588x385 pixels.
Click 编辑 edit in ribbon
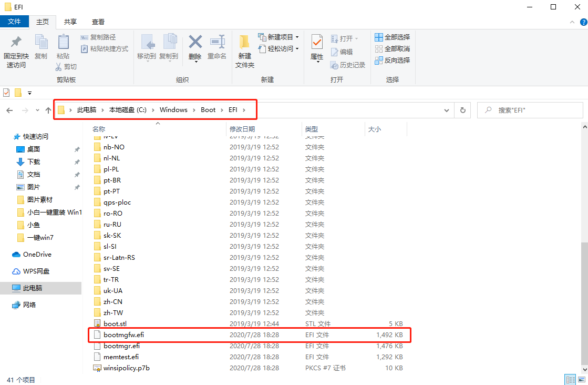pos(342,52)
